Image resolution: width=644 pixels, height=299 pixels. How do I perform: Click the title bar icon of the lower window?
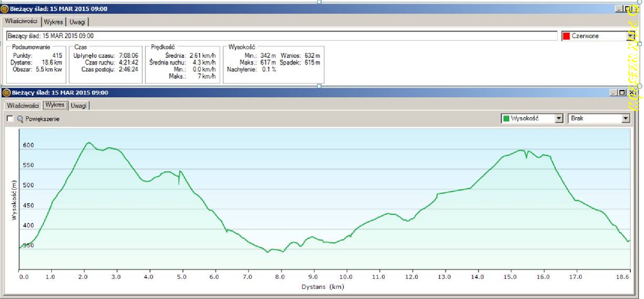(6, 93)
